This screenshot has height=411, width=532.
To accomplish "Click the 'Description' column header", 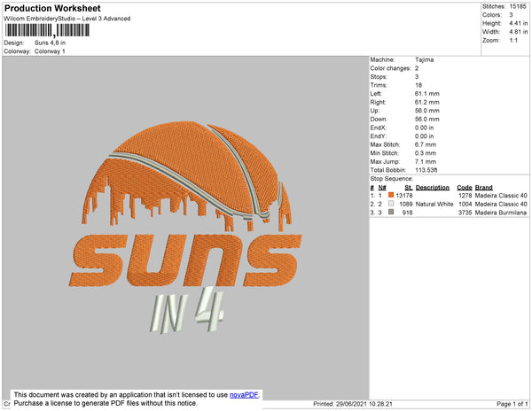I will point(433,188).
